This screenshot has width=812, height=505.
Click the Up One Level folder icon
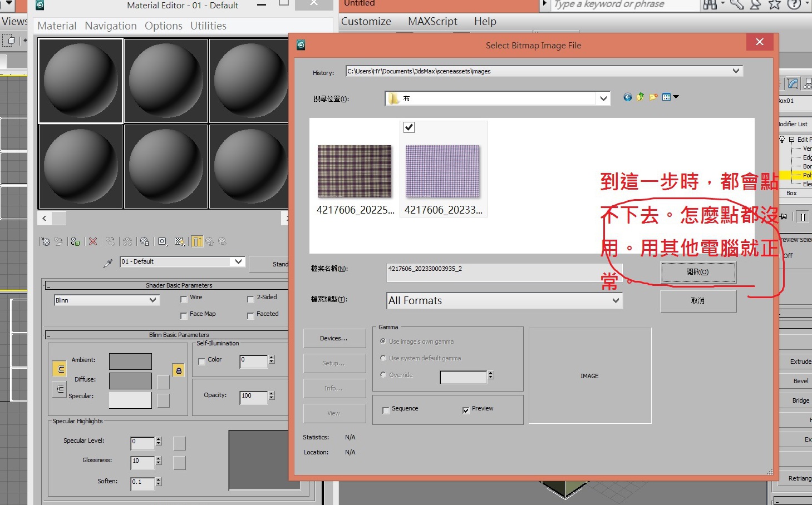[640, 97]
